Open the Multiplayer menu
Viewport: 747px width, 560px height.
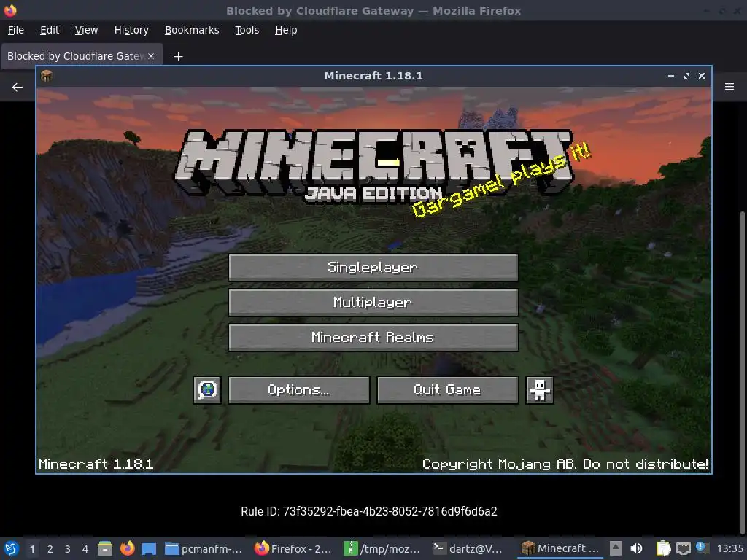(x=373, y=303)
